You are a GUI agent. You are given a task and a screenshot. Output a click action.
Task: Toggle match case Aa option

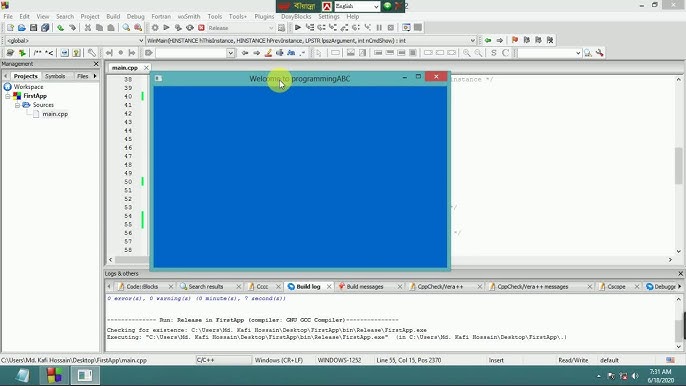point(291,53)
